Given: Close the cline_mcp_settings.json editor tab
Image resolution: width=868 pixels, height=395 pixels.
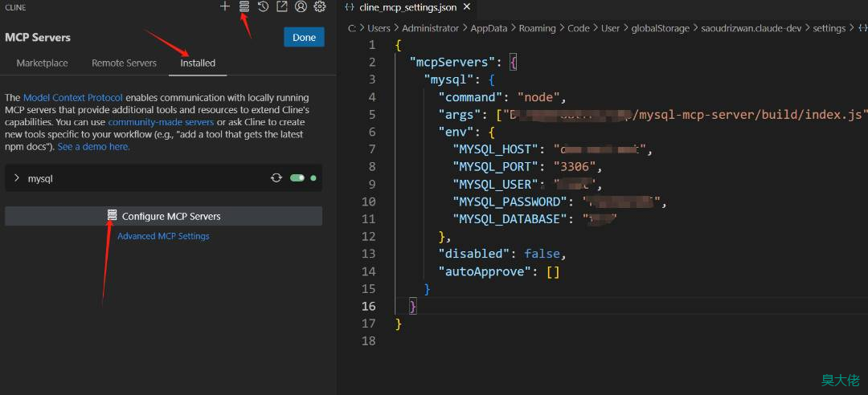Looking at the screenshot, I should pyautogui.click(x=467, y=7).
